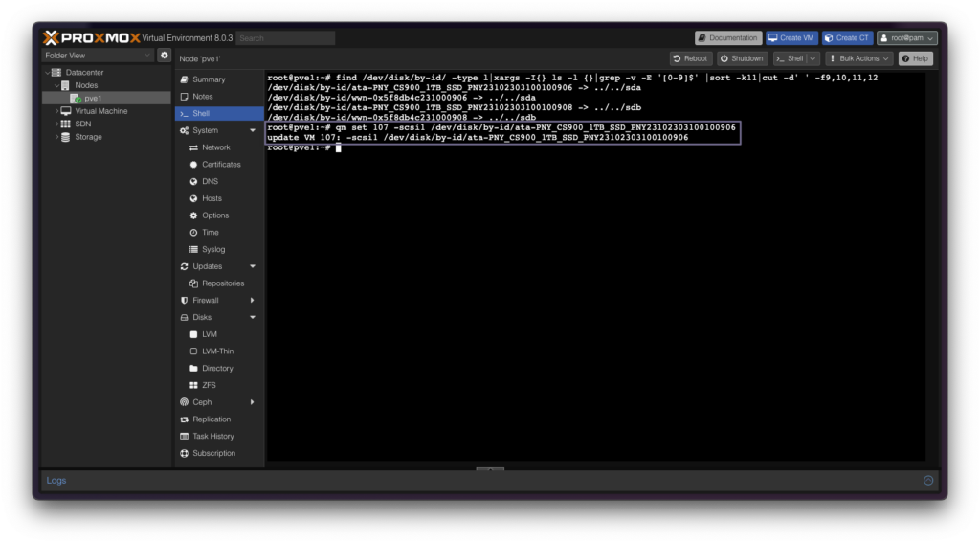Image resolution: width=980 pixels, height=543 pixels.
Task: Open the Shell dropdown arrow in toolbar
Action: (813, 58)
